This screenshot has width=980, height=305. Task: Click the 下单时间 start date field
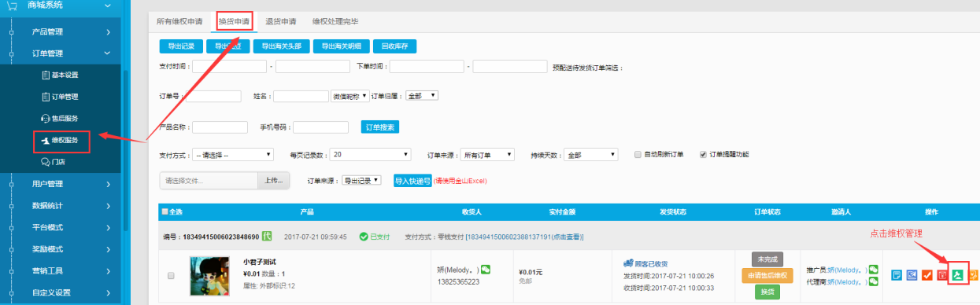click(427, 67)
